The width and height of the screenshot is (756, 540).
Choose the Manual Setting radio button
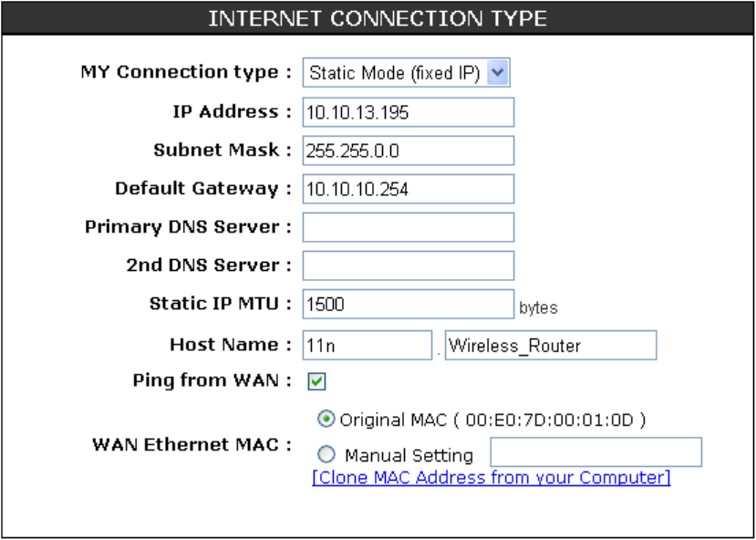[327, 454]
